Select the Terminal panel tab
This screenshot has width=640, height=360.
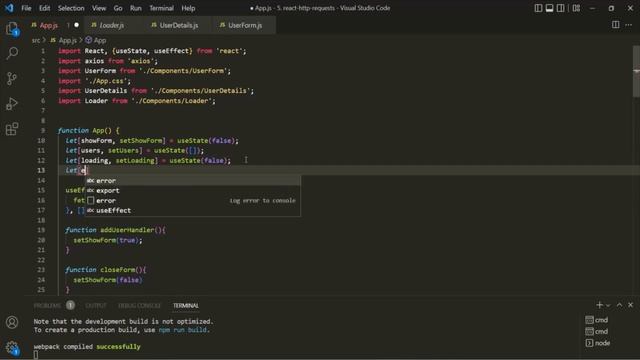click(x=186, y=305)
